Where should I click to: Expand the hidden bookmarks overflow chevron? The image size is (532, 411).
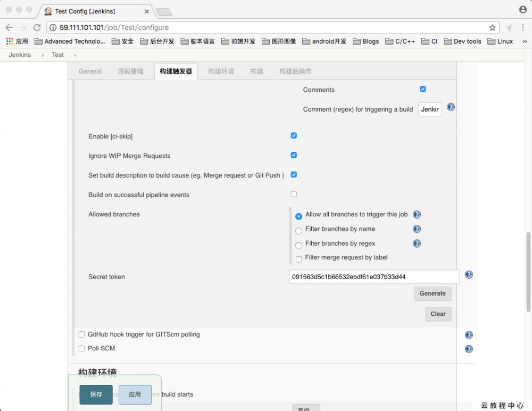523,41
